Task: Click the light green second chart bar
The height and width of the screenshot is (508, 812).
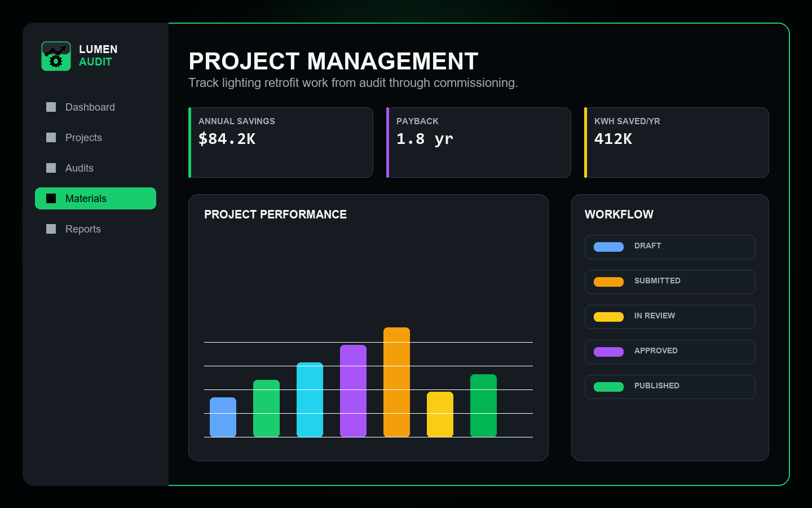Action: tap(266, 409)
